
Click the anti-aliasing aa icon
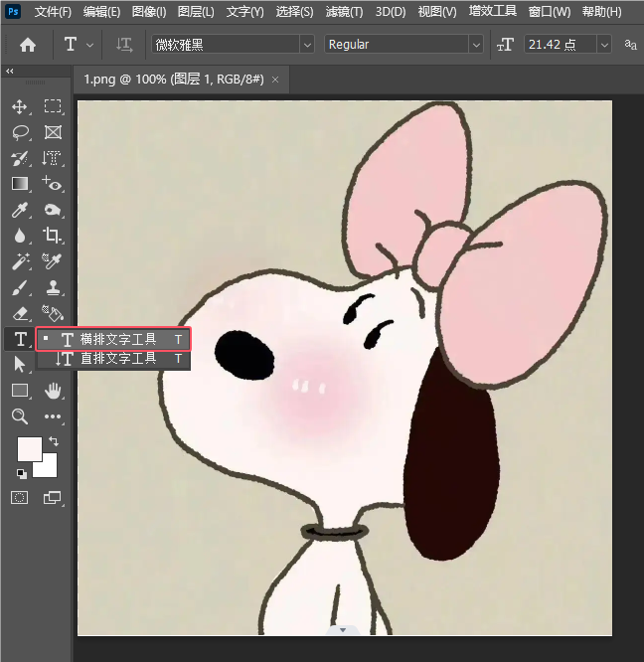coord(630,44)
